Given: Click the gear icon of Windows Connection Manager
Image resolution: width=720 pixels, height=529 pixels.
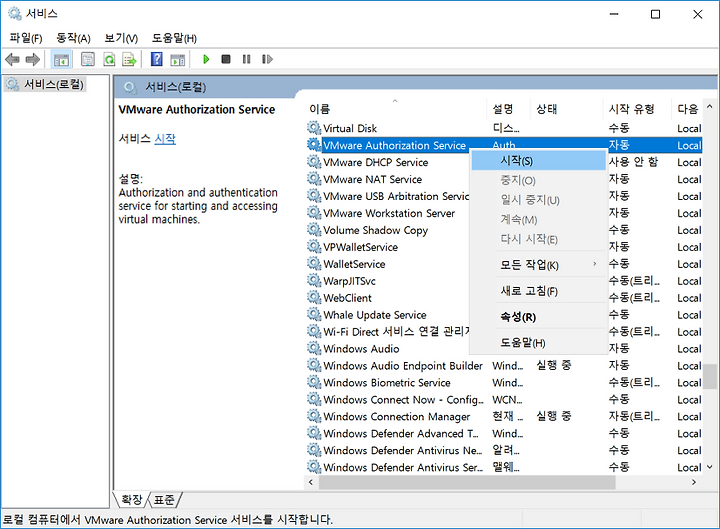Looking at the screenshot, I should pyautogui.click(x=314, y=416).
